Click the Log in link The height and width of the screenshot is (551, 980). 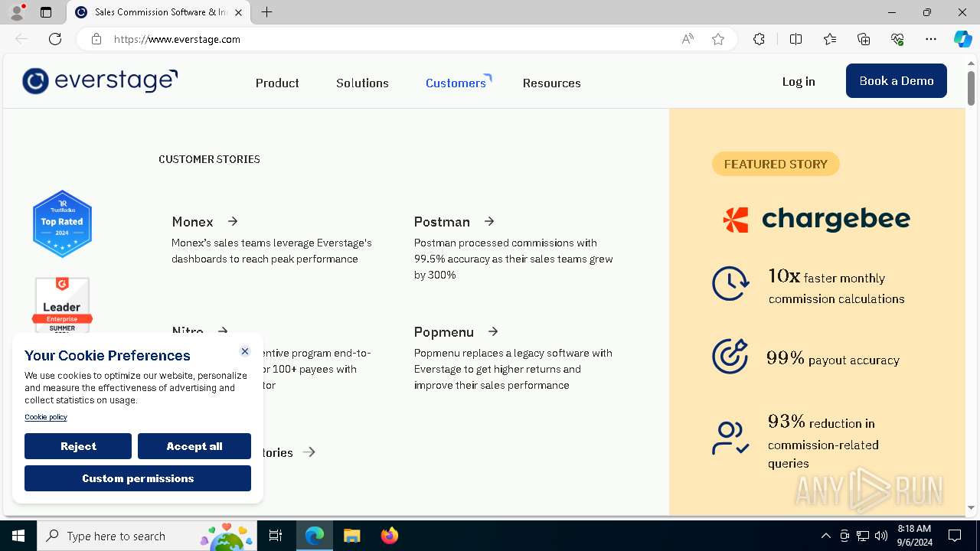[799, 81]
